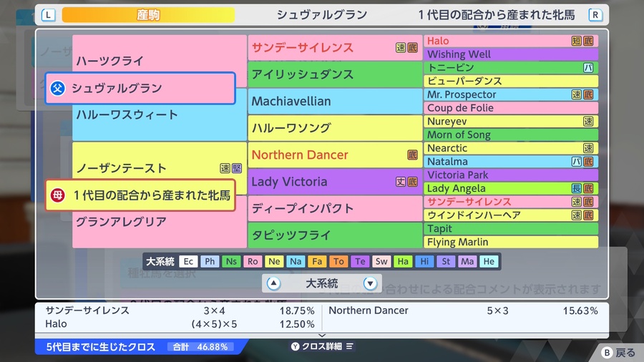Open クロス詳細 with the Y button
Viewport: 644px width, 362px height.
point(322,346)
